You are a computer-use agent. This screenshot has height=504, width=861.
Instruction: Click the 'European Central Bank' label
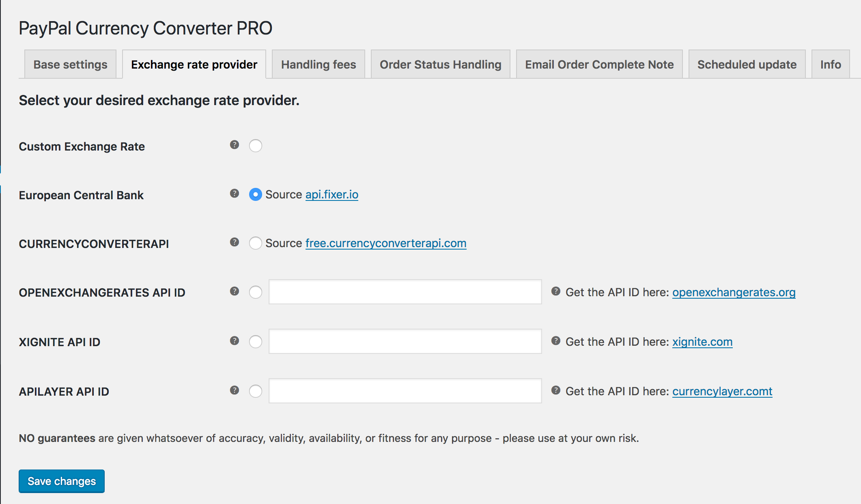pyautogui.click(x=81, y=195)
